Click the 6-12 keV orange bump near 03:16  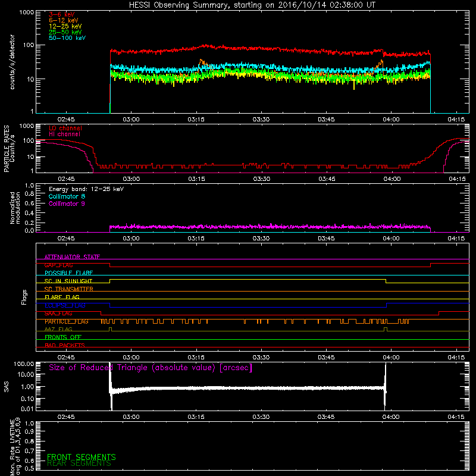point(202,62)
